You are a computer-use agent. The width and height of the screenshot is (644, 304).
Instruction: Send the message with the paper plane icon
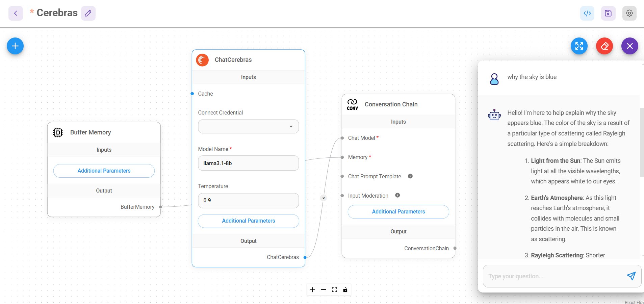tap(631, 276)
